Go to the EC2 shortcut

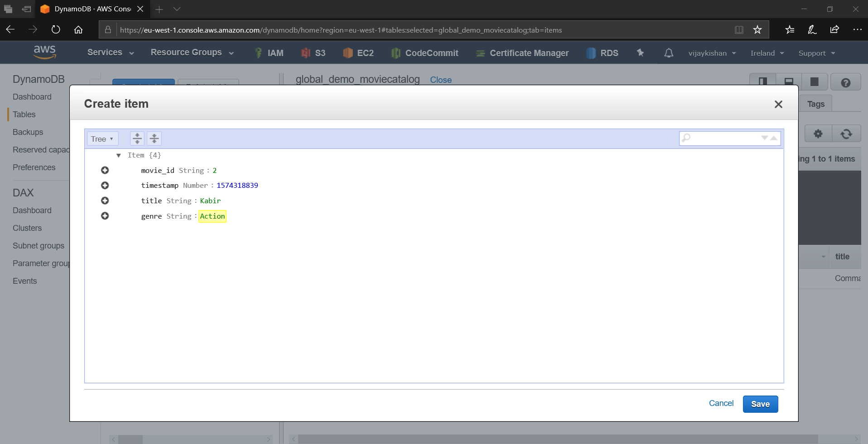[358, 53]
